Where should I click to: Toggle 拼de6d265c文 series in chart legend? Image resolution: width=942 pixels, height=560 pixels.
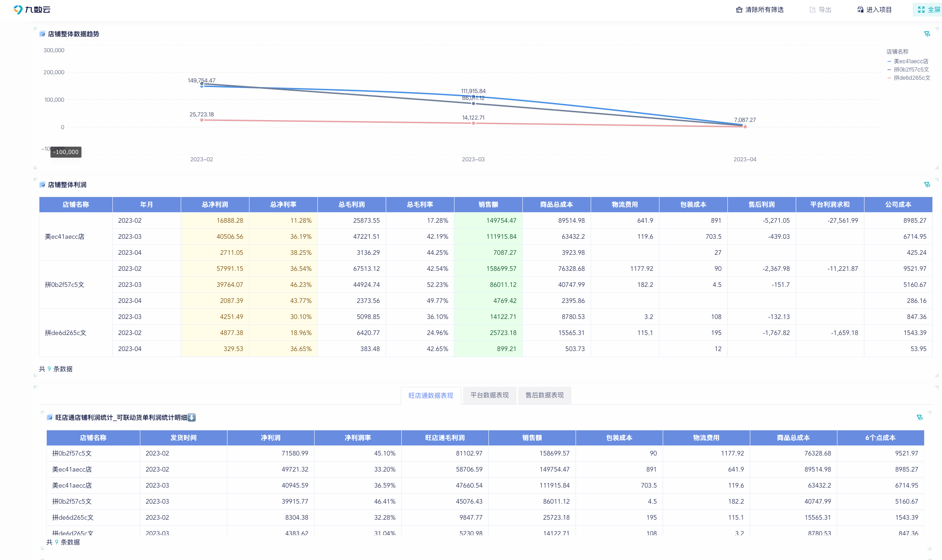click(911, 78)
